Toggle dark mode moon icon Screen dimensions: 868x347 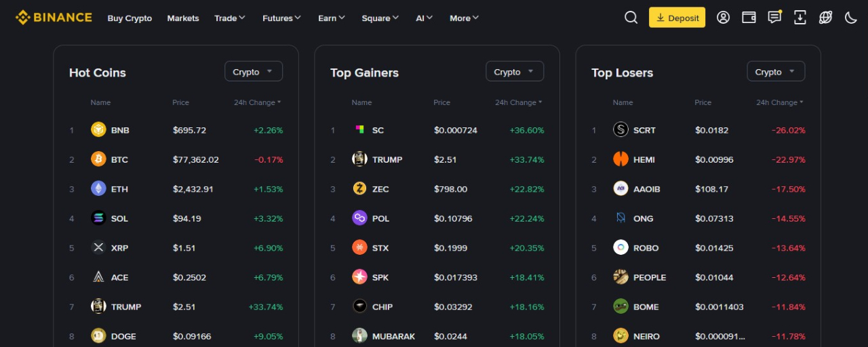851,18
